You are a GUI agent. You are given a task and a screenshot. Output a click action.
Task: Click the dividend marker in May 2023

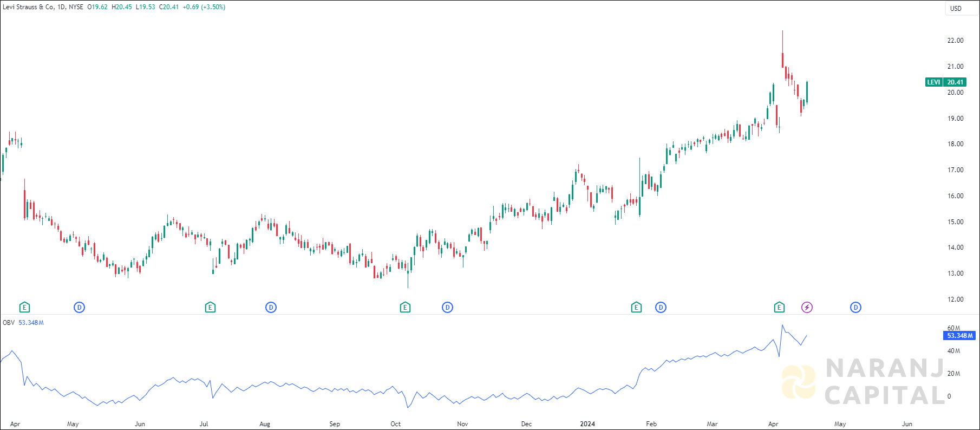tap(79, 308)
